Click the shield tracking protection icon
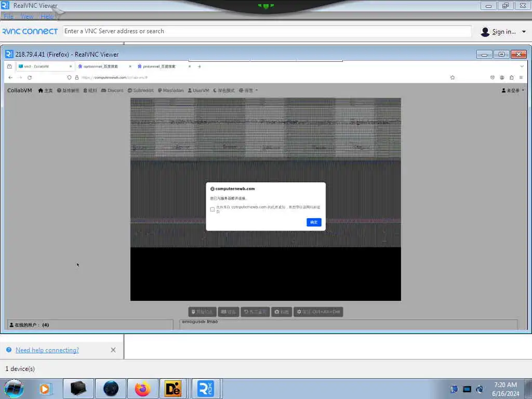The width and height of the screenshot is (532, 399). pos(69,77)
